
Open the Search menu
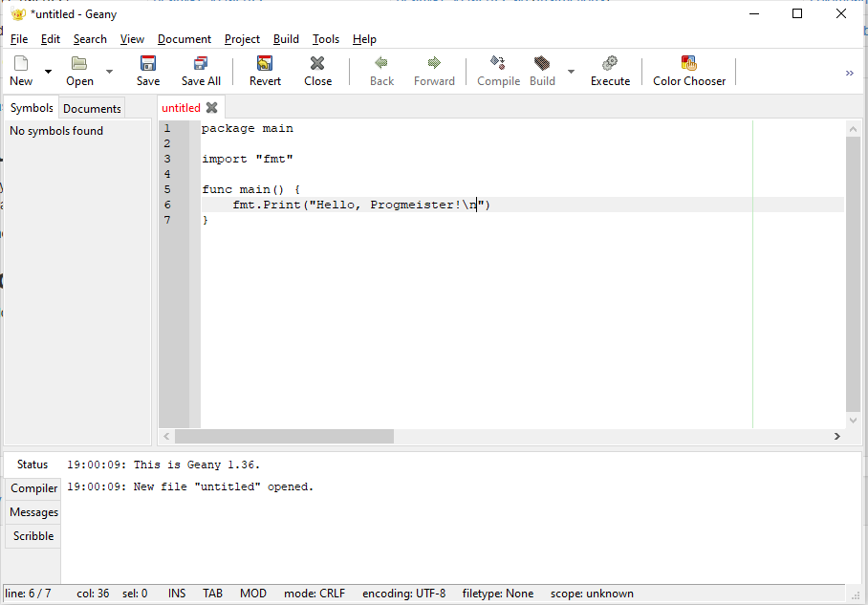coord(90,39)
